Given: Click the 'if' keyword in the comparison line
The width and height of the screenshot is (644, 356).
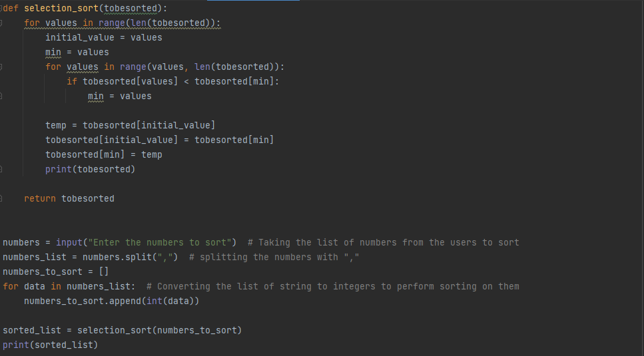Looking at the screenshot, I should [x=72, y=82].
